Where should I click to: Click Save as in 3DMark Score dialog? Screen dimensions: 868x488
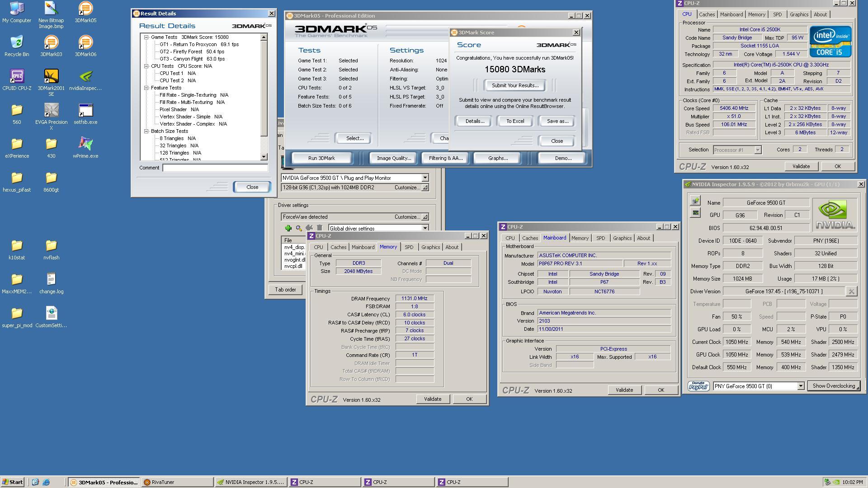[557, 121]
